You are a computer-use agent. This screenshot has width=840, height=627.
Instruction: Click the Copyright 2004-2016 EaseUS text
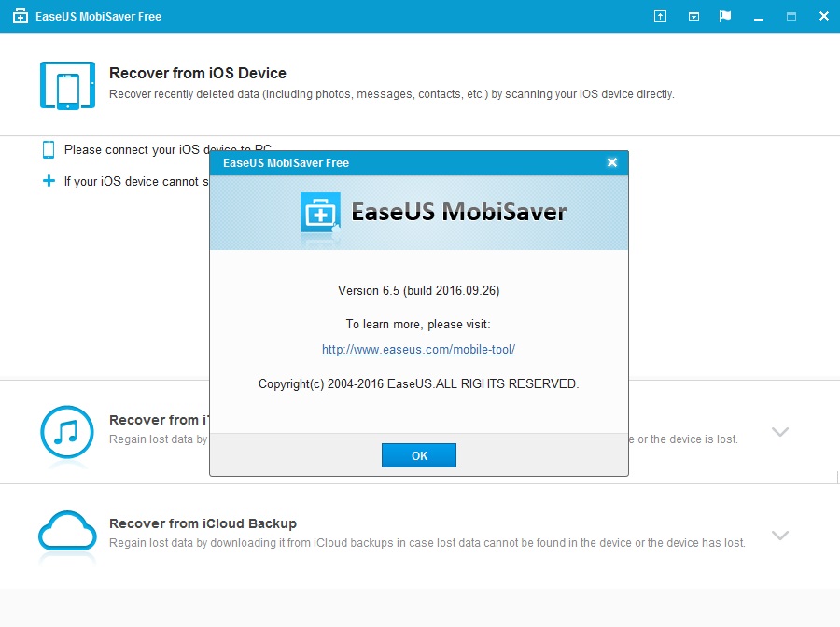click(x=418, y=383)
